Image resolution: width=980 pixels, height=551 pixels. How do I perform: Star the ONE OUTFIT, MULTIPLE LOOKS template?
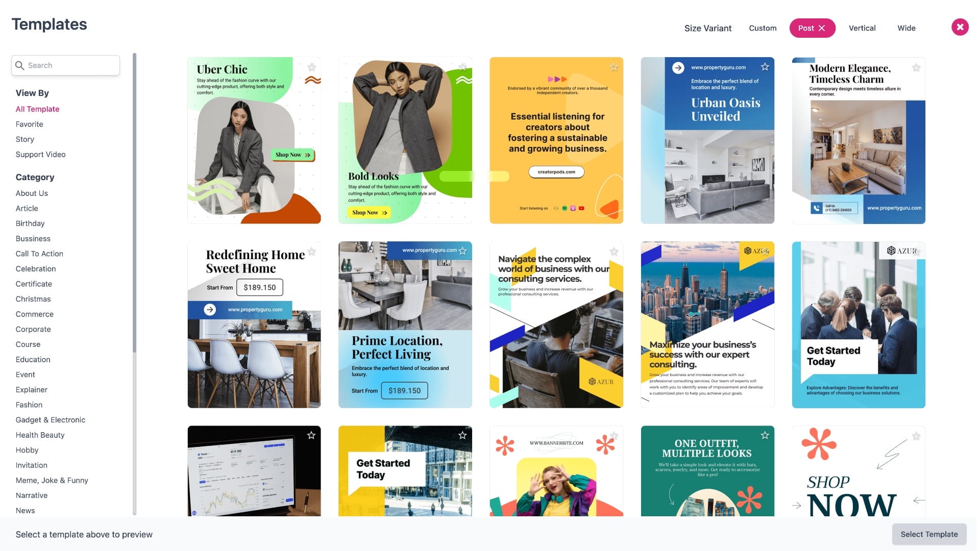pyautogui.click(x=765, y=435)
